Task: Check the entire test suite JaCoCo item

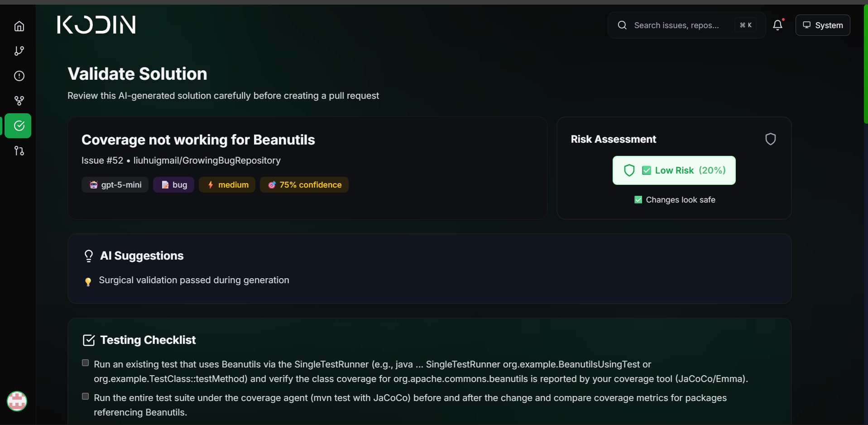Action: pos(85,396)
